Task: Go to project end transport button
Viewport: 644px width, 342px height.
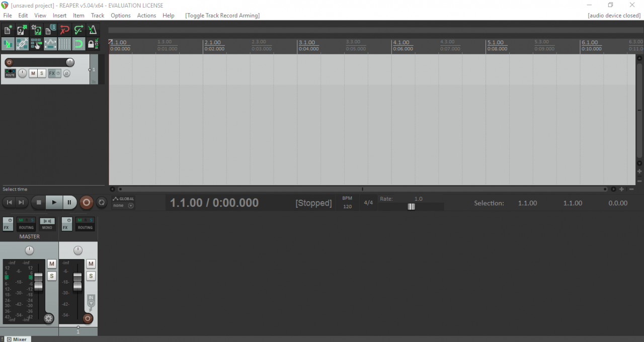Action: pyautogui.click(x=21, y=202)
